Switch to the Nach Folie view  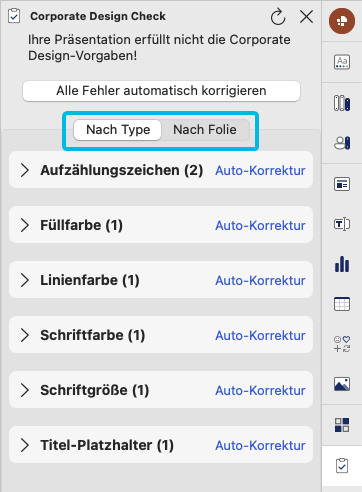click(x=205, y=130)
